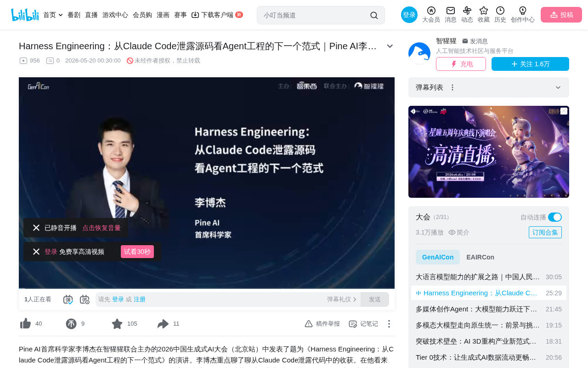The width and height of the screenshot is (588, 368).
Task: Click the 下载客户端 download icon
Action: coord(195,15)
